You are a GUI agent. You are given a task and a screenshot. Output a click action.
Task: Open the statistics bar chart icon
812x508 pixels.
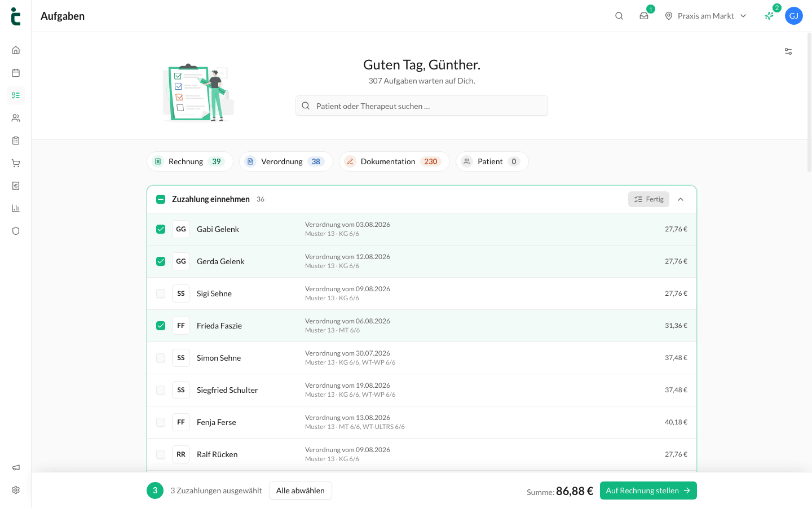click(x=16, y=208)
